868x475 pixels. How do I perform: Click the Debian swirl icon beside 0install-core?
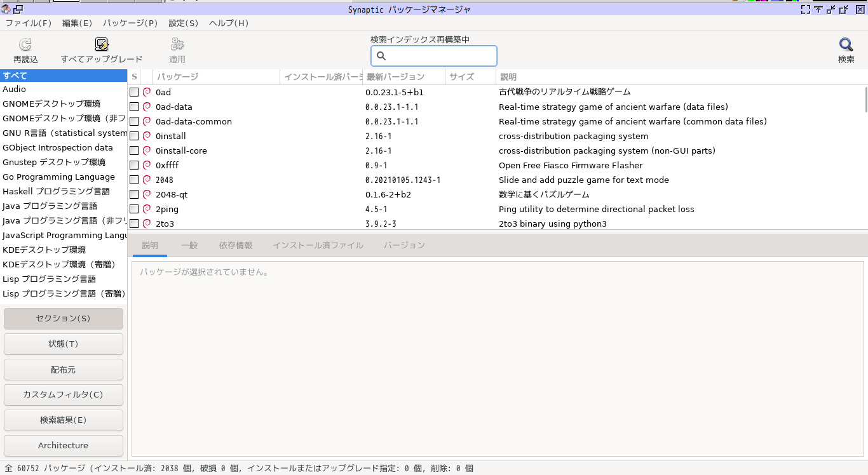click(x=147, y=151)
